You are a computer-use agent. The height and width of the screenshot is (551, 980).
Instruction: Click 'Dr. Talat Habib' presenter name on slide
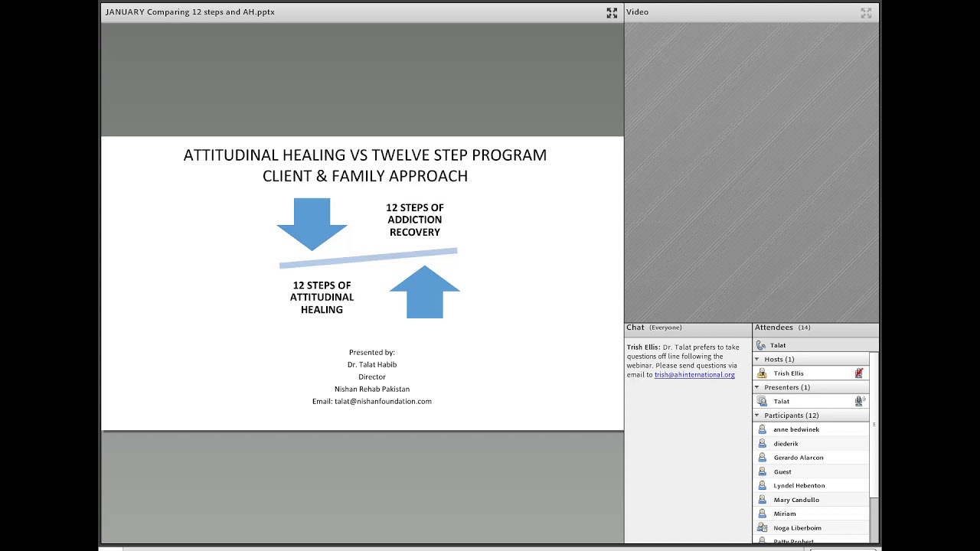pyautogui.click(x=372, y=364)
